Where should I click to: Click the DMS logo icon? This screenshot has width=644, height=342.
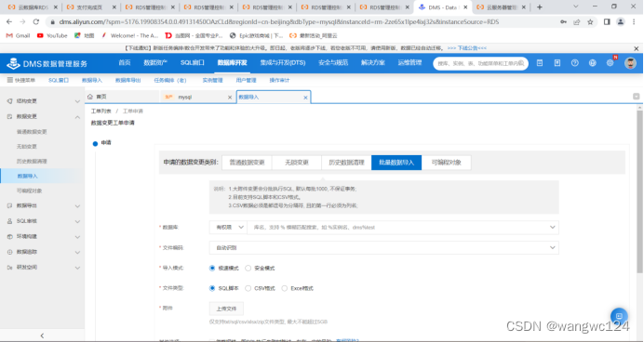[13, 63]
